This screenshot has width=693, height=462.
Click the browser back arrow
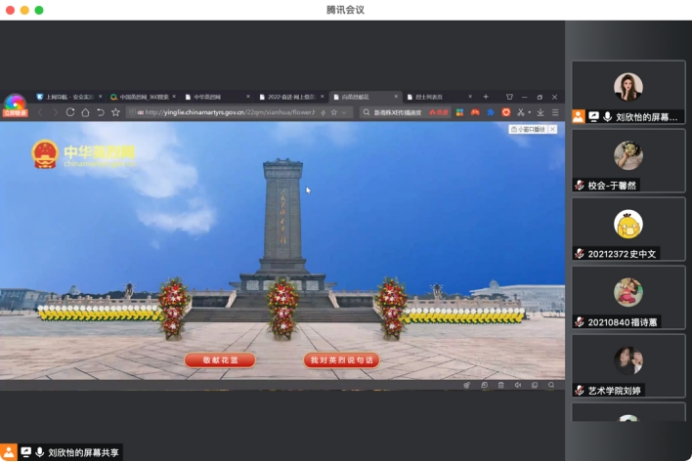41,112
